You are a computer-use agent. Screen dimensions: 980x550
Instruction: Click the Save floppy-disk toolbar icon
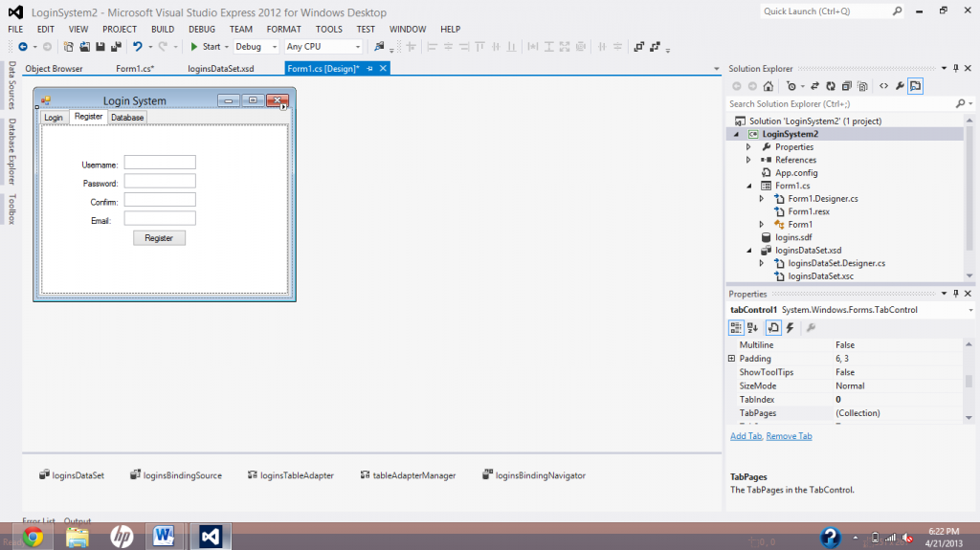100,47
